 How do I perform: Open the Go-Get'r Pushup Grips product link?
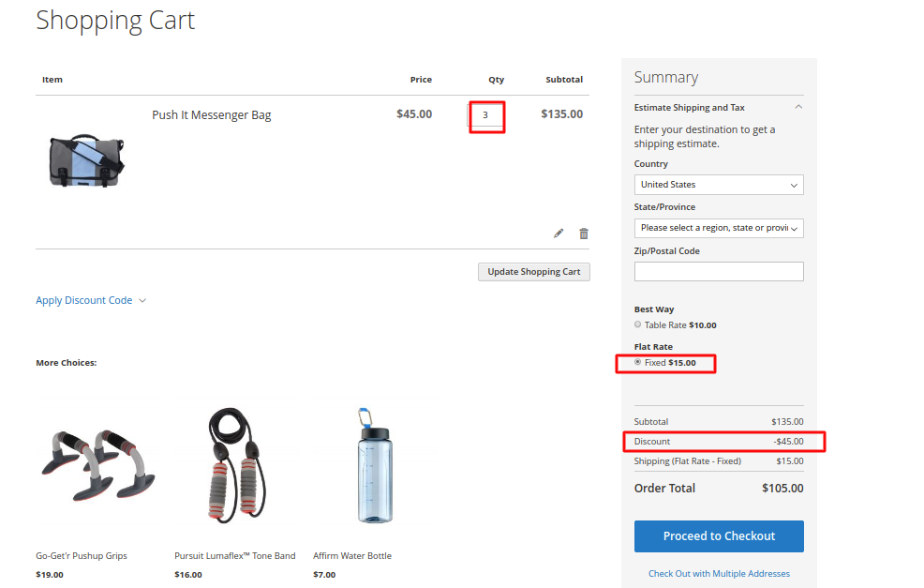(82, 555)
